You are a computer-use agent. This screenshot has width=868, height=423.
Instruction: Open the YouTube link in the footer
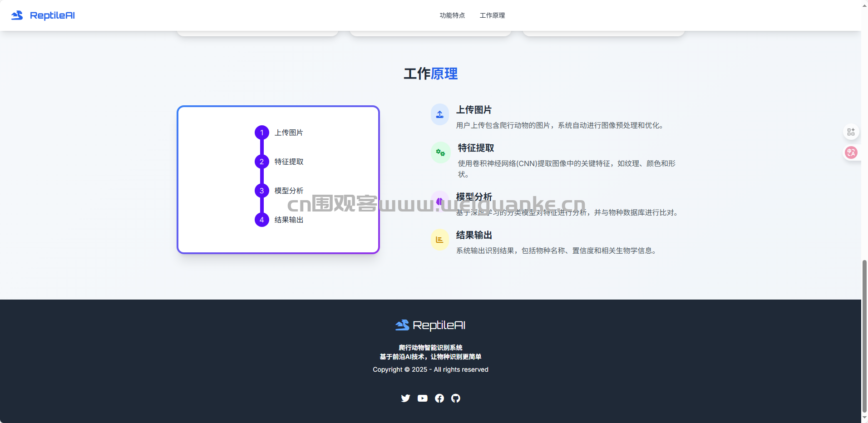tap(422, 398)
